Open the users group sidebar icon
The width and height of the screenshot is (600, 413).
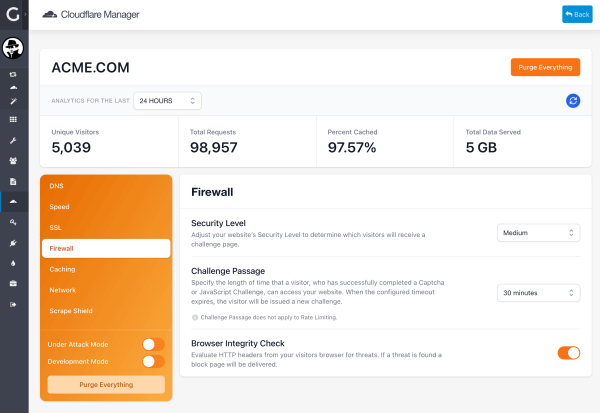click(13, 161)
